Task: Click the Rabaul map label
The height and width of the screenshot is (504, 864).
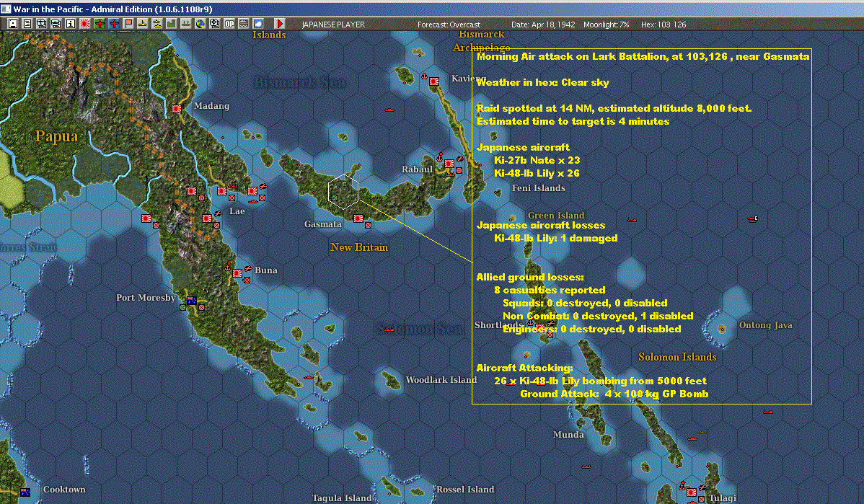Action: (x=417, y=169)
